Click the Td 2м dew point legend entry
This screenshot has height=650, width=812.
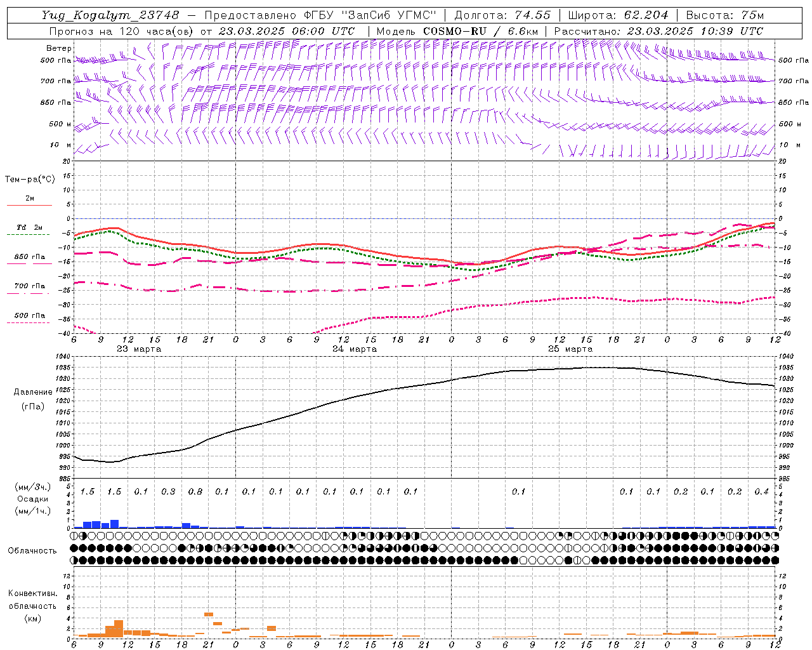coord(30,227)
